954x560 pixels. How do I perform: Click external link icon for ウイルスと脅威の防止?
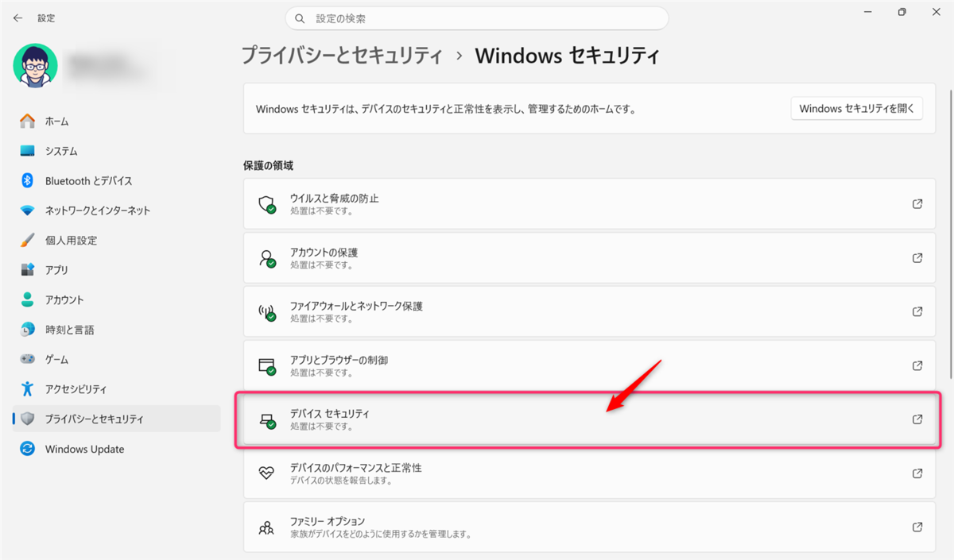(917, 204)
